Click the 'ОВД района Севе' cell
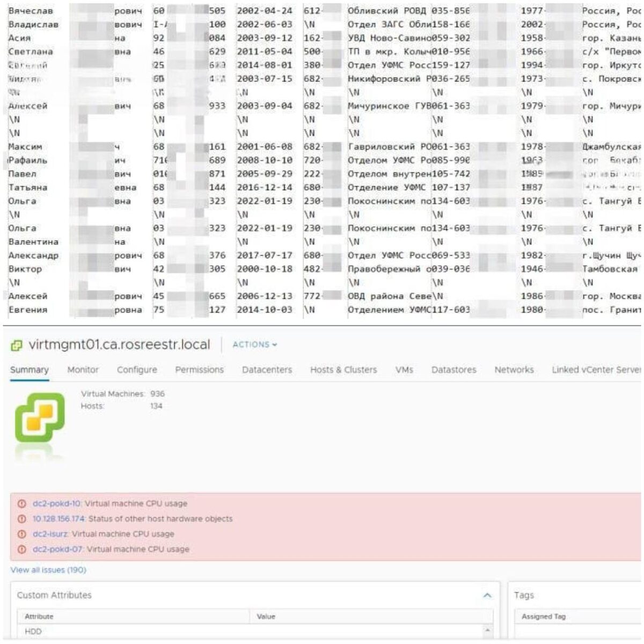644x644 pixels. coord(390,296)
